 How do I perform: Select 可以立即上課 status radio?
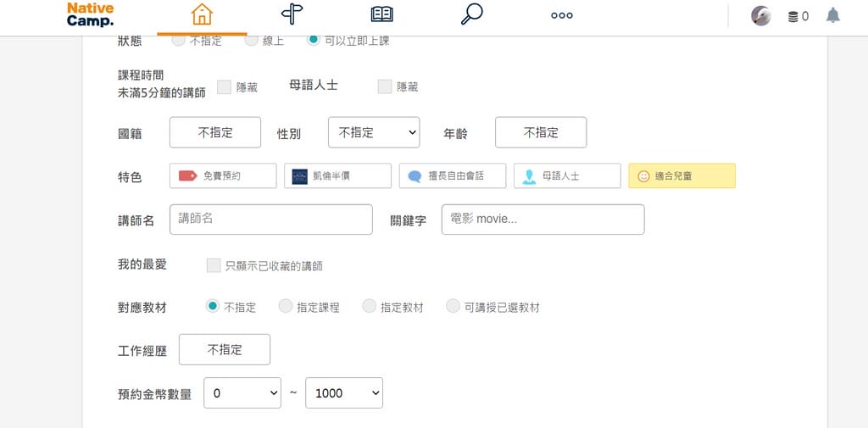pos(314,40)
